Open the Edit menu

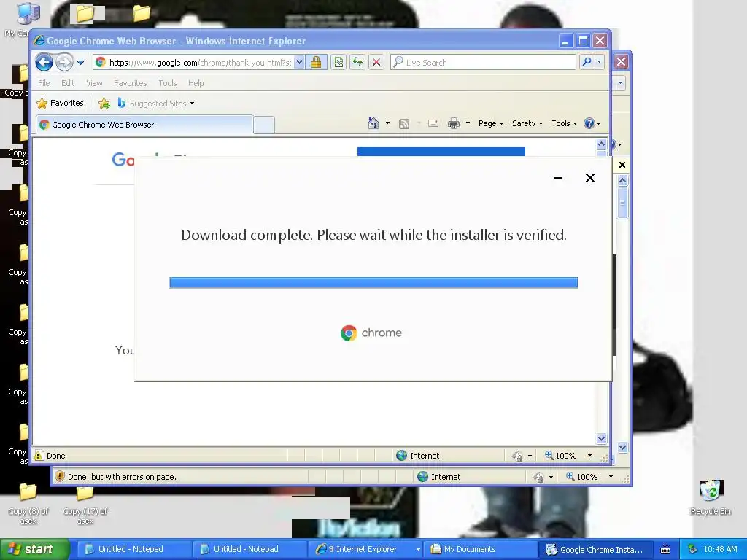(x=68, y=83)
